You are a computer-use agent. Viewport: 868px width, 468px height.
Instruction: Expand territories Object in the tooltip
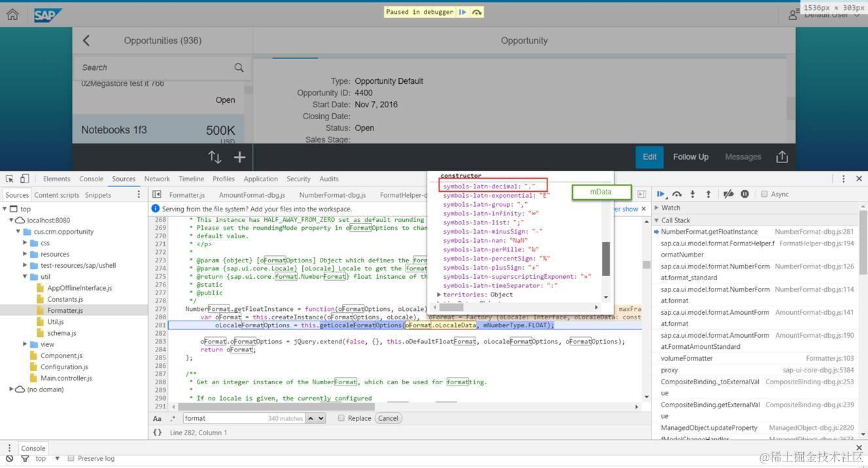pyautogui.click(x=440, y=295)
